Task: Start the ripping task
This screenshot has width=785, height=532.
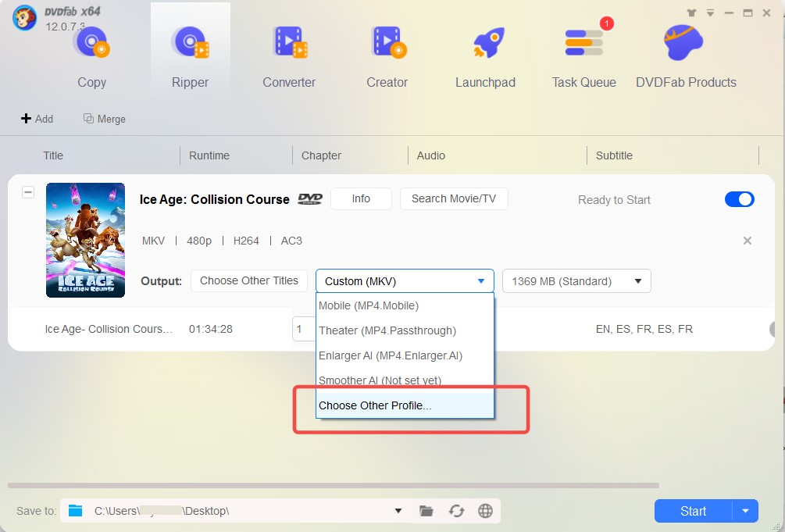Action: click(x=693, y=511)
